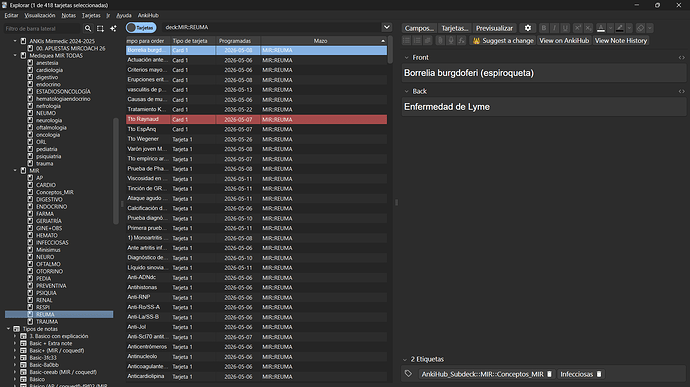Select the Anti-Jol card row
This screenshot has width=690, height=387.
coord(257,327)
